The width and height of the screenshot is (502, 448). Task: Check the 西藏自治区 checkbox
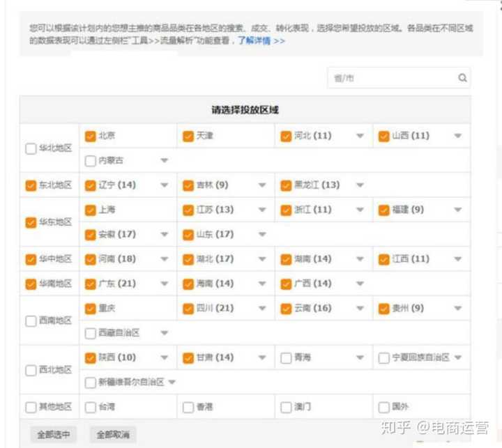point(90,334)
